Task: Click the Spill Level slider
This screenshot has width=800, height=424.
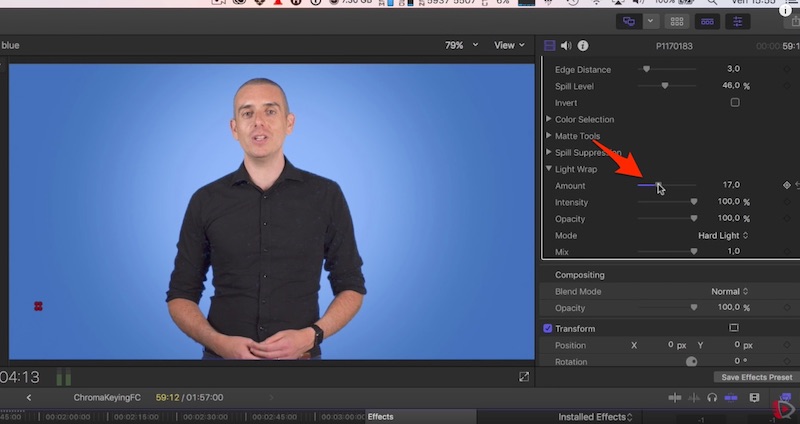Action: (667, 86)
